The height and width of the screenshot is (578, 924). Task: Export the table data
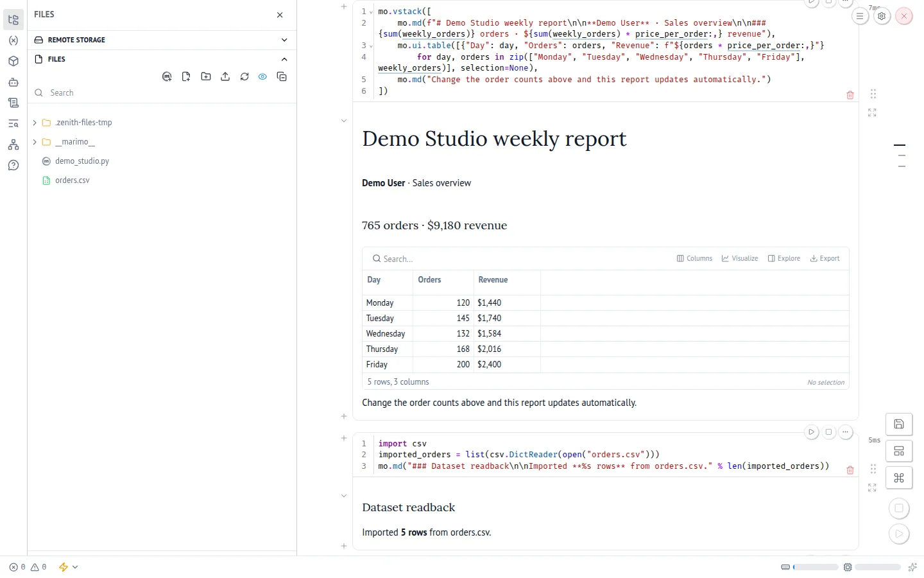[825, 258]
